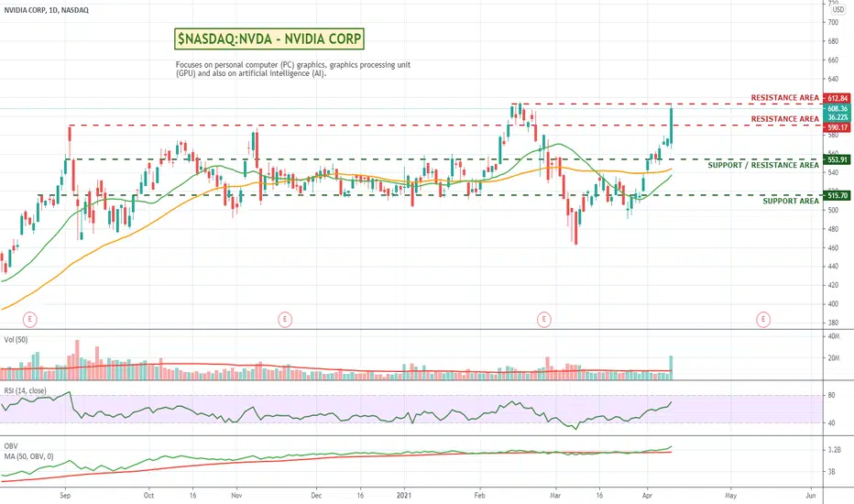
Task: Select the Vol (50) indicator label
Action: point(16,339)
